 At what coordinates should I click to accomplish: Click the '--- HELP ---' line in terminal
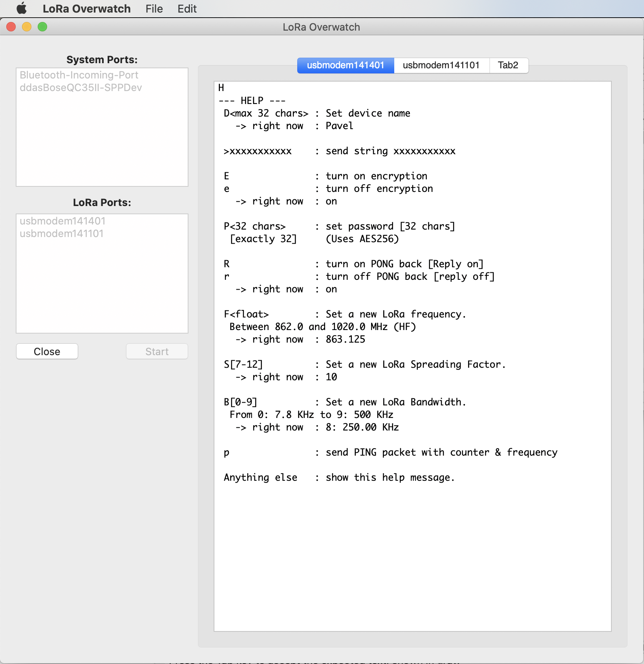(252, 100)
